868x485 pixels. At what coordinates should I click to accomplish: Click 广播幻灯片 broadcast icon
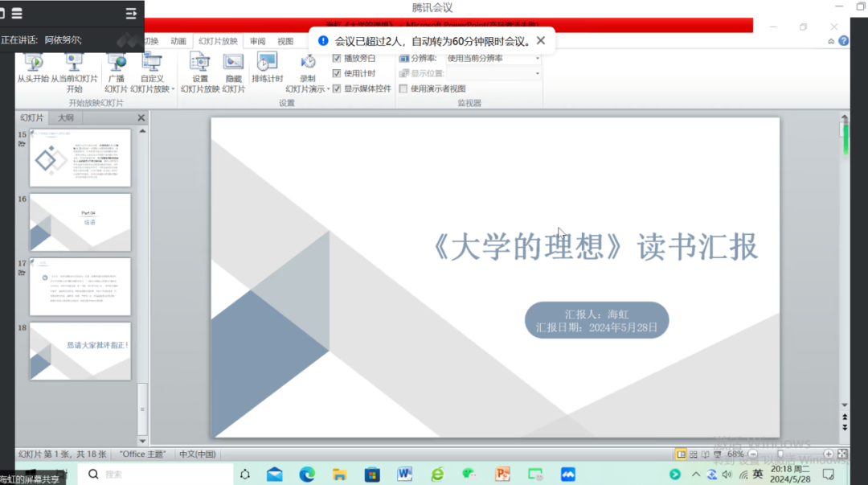click(x=116, y=64)
